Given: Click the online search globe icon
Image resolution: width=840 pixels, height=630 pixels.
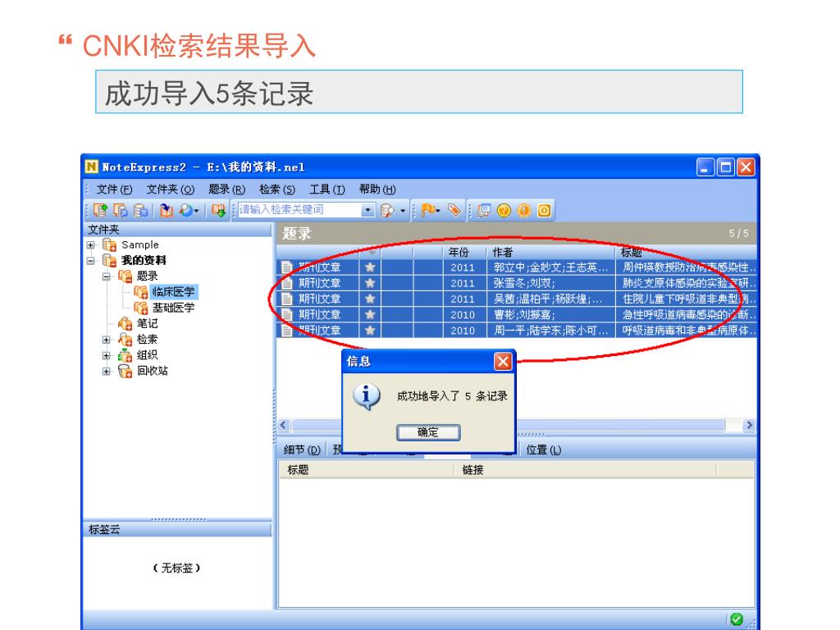Looking at the screenshot, I should click(x=186, y=211).
